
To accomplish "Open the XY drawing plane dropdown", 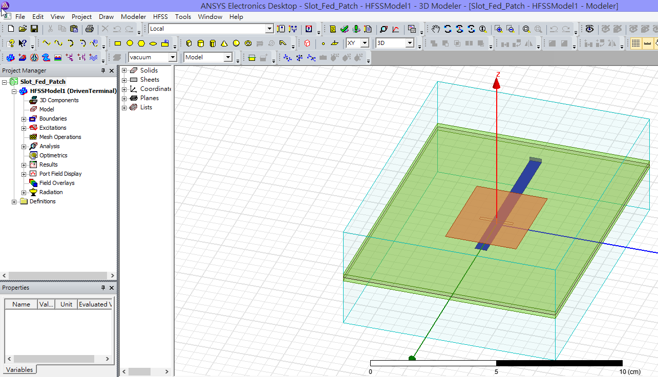I will click(365, 43).
